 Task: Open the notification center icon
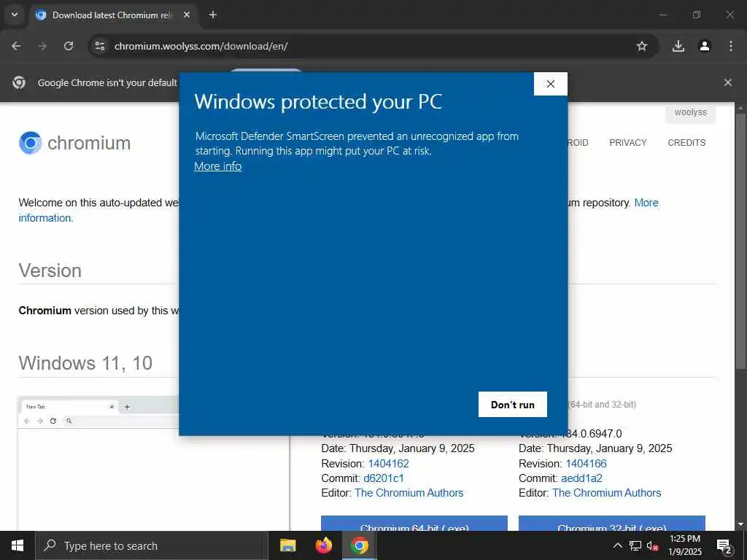click(724, 545)
